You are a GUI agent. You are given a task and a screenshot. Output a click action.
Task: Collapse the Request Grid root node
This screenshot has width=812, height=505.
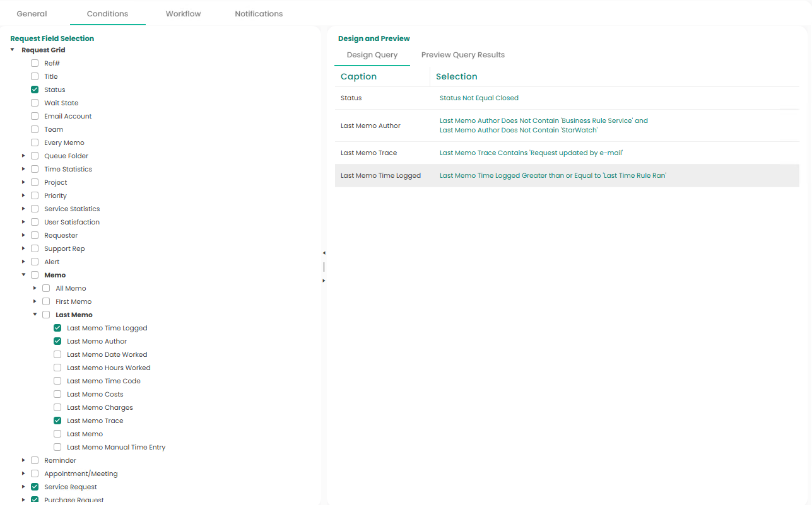point(12,50)
